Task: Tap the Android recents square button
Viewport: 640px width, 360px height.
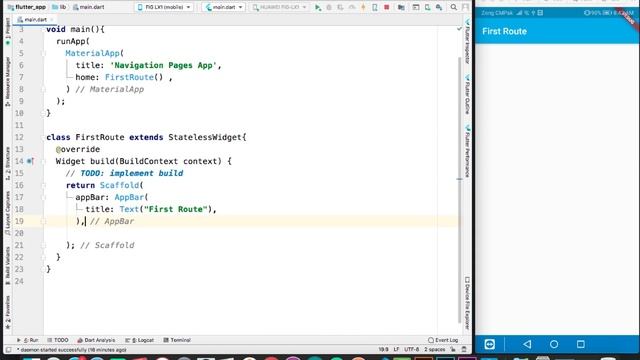Action: [580, 344]
